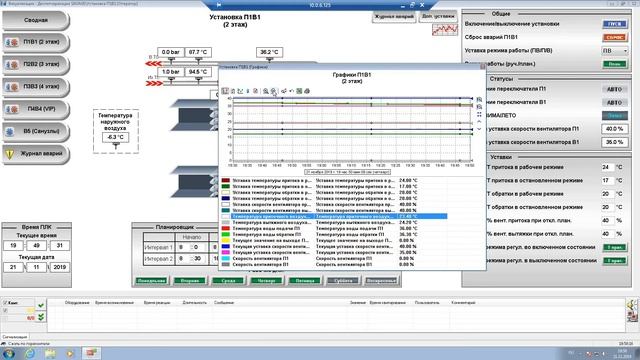Click the outdoor air temperature value -6.3 °C
Screen dimensions: 640x360
[116, 138]
